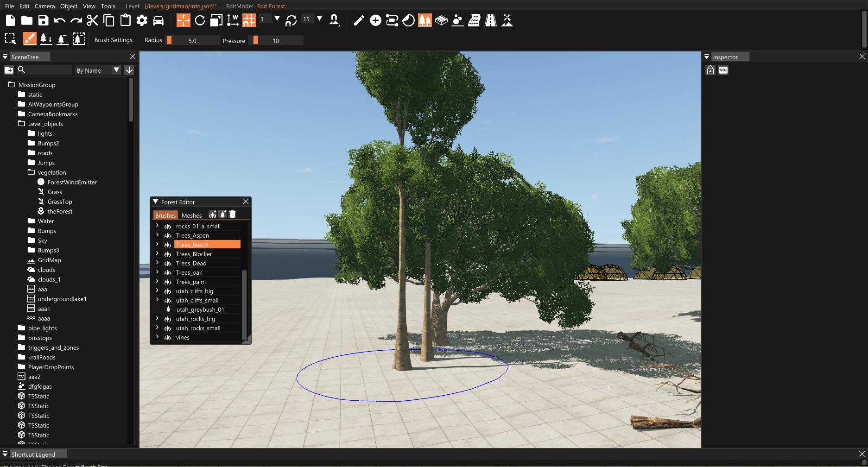Image resolution: width=868 pixels, height=467 pixels.
Task: Toggle the Inspector lock icon
Action: click(x=710, y=70)
